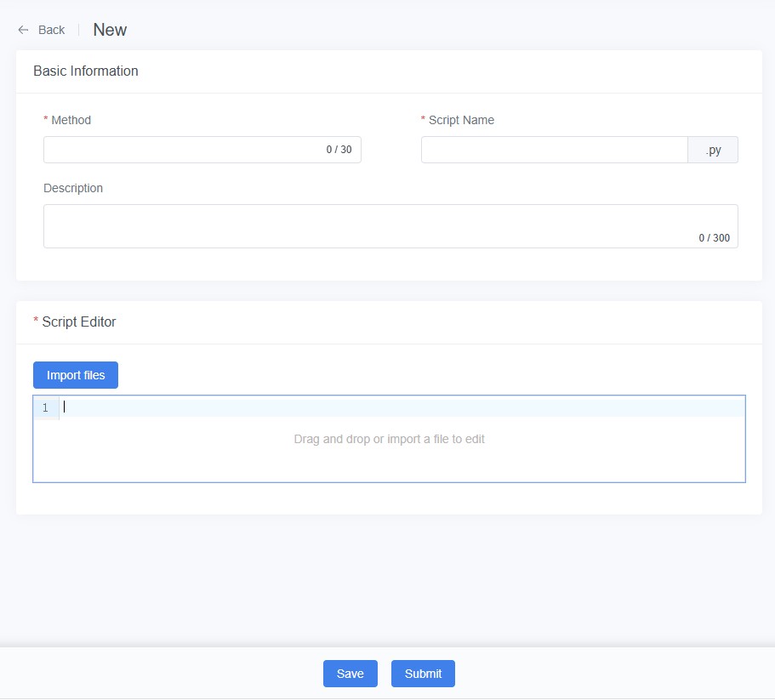775x700 pixels.
Task: Click the New page title
Action: point(110,29)
